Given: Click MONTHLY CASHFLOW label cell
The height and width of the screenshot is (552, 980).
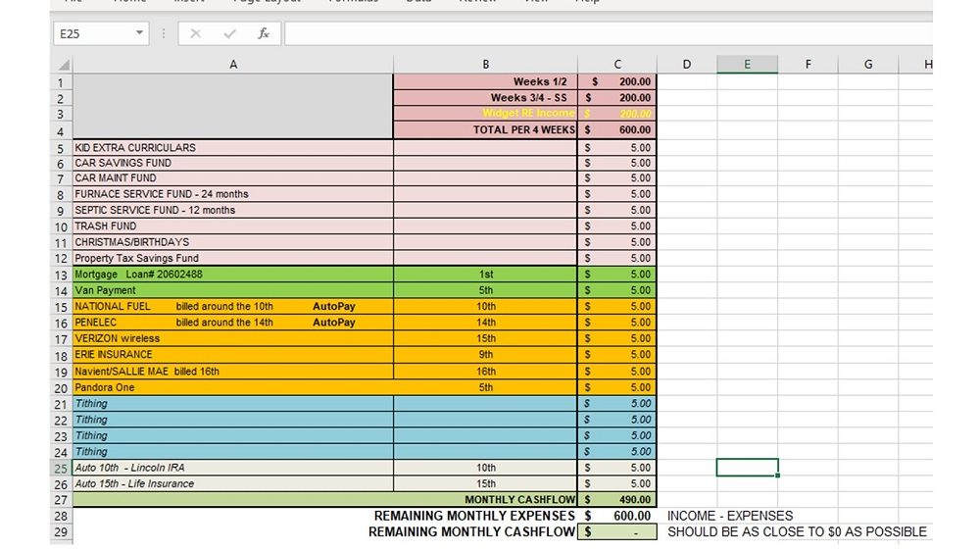Looking at the screenshot, I should click(x=519, y=500).
